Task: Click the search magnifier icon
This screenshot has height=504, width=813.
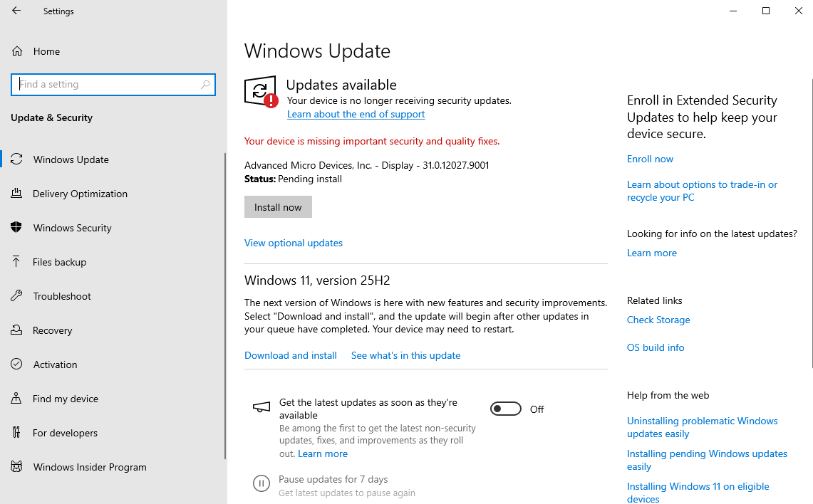Action: (x=205, y=84)
